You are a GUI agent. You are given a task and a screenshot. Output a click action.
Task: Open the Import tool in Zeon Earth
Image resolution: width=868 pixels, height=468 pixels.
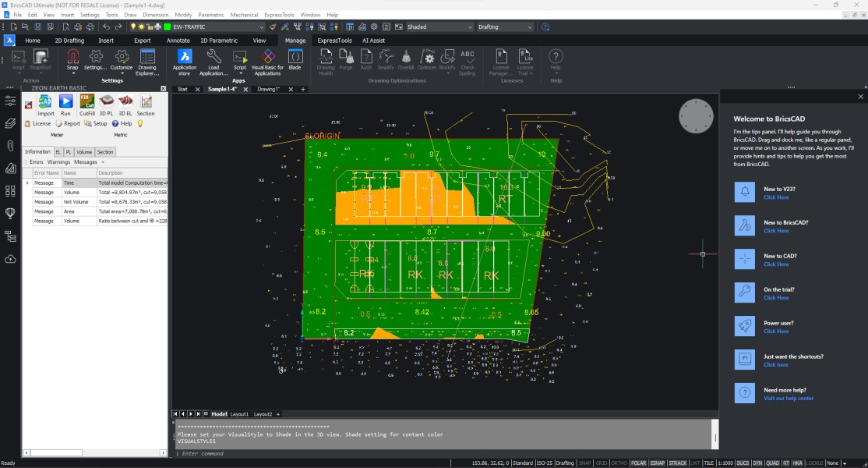(x=45, y=105)
